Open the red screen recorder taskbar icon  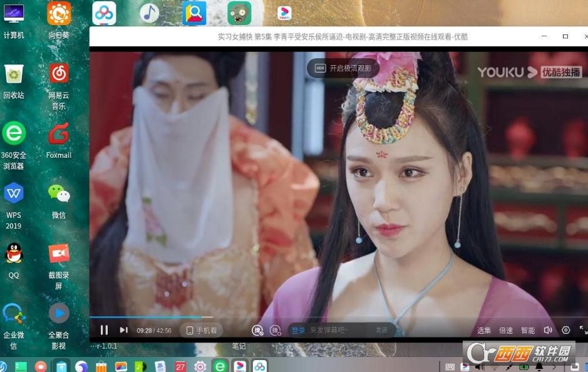pos(41,366)
